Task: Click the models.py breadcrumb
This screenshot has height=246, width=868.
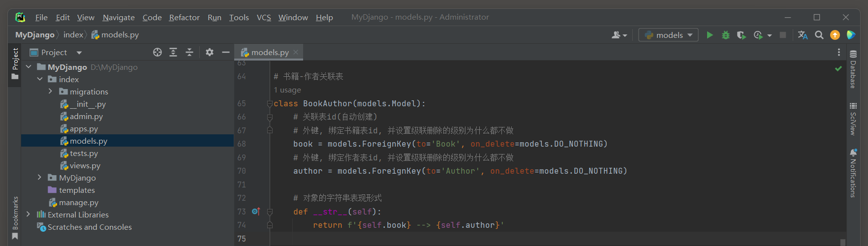Action: pyautogui.click(x=115, y=35)
